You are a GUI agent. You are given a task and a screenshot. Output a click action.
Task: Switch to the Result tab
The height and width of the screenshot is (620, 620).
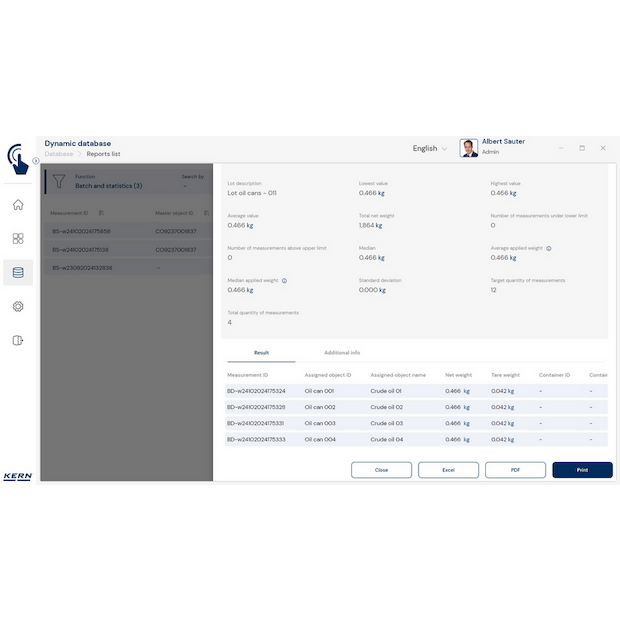pos(261,353)
